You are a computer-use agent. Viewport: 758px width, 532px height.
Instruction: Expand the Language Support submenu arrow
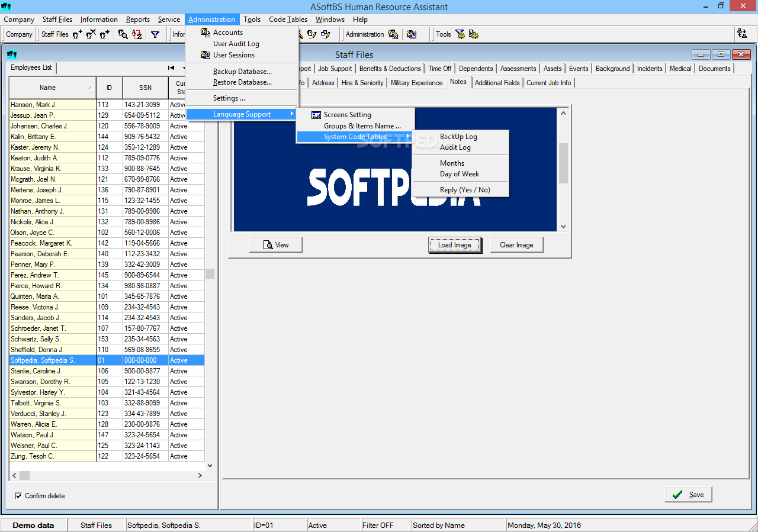tap(291, 114)
